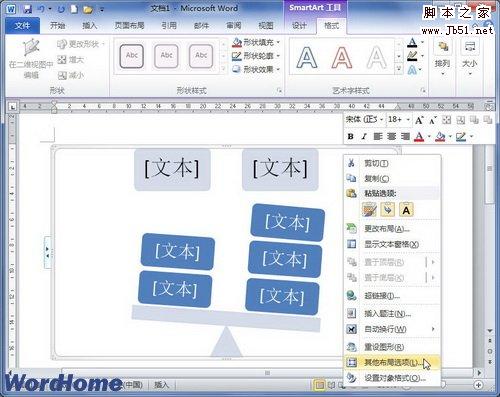Switch to the 页面布局 page layout tab
The width and height of the screenshot is (500, 397).
(129, 26)
